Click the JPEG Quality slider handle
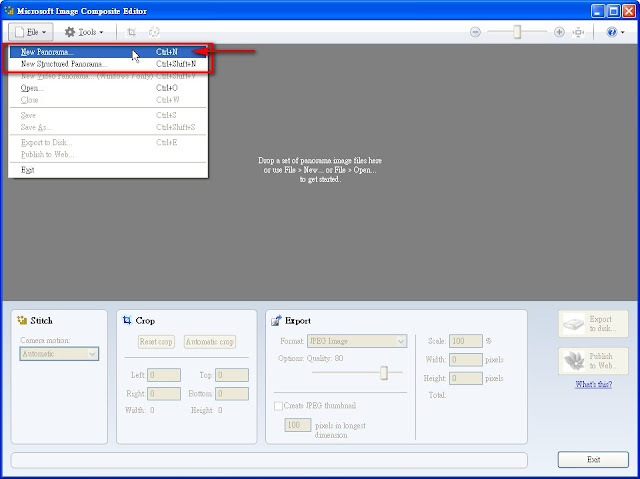Image resolution: width=640 pixels, height=479 pixels. click(384, 373)
